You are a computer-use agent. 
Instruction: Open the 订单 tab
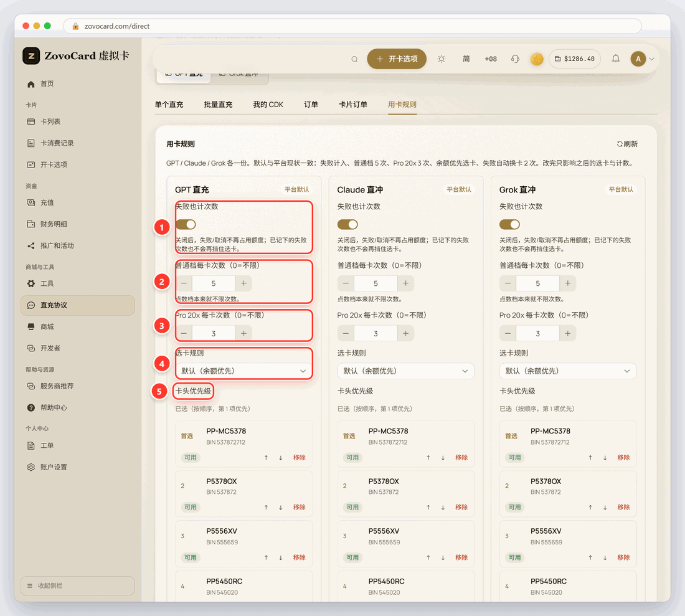point(311,105)
